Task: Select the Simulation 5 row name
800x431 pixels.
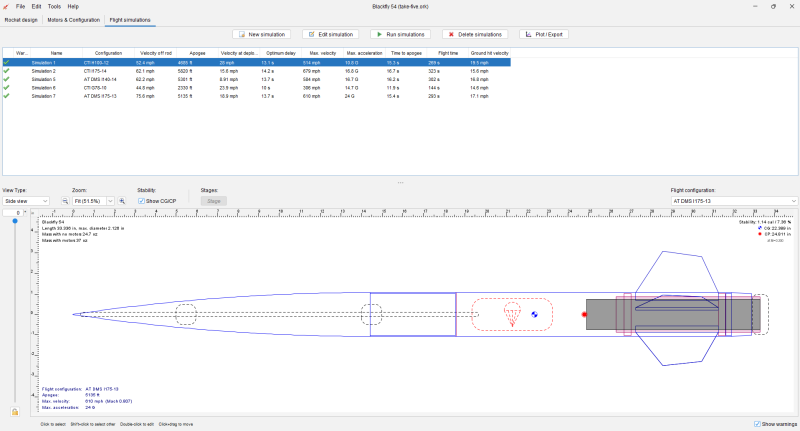Action: pos(43,79)
